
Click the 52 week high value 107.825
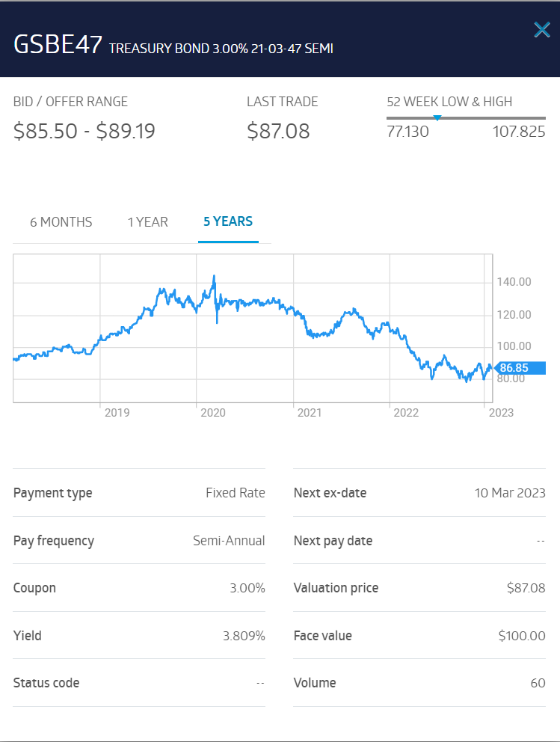point(519,132)
